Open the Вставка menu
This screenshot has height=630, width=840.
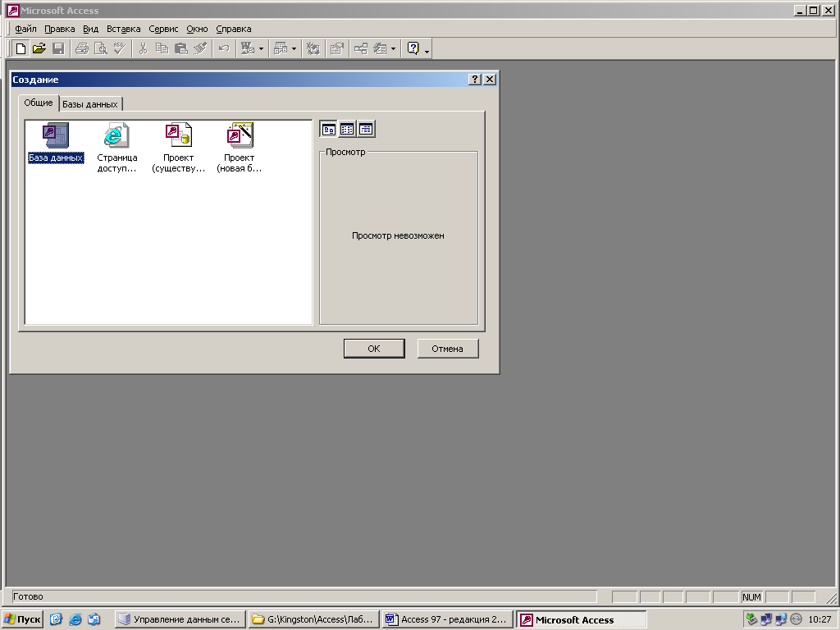coord(123,29)
